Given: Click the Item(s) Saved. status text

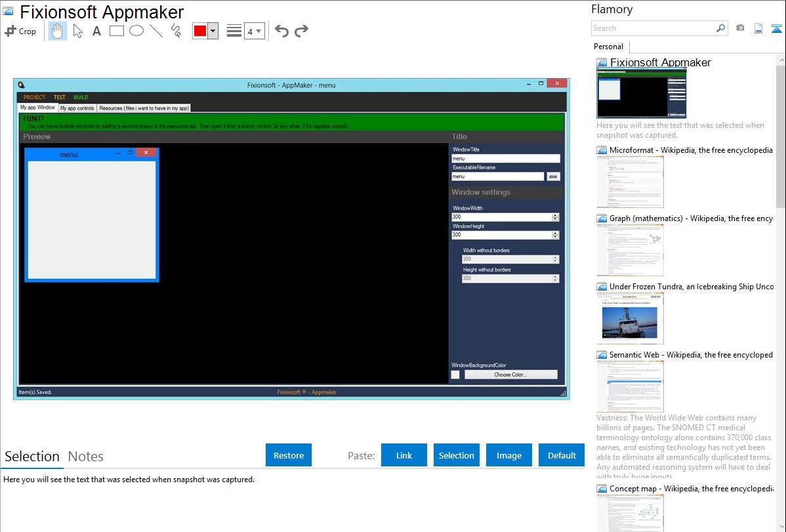Looking at the screenshot, I should coord(35,392).
